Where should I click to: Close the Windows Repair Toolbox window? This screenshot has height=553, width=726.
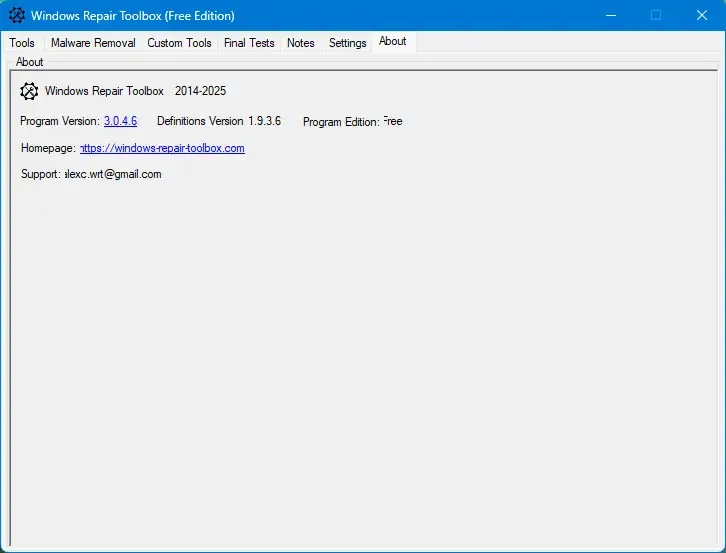[x=702, y=15]
